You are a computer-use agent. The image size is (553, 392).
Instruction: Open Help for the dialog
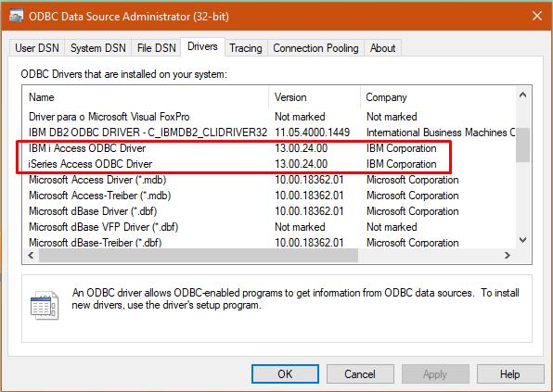(x=510, y=374)
